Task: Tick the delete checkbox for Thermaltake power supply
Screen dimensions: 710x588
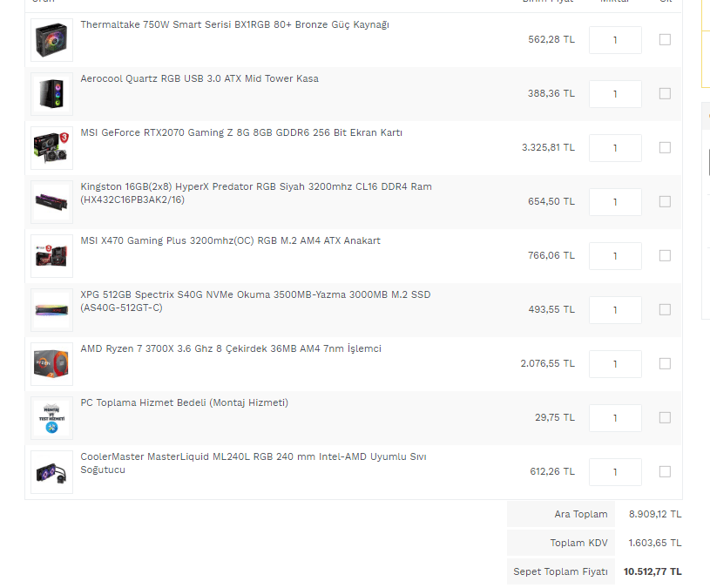Action: [665, 40]
